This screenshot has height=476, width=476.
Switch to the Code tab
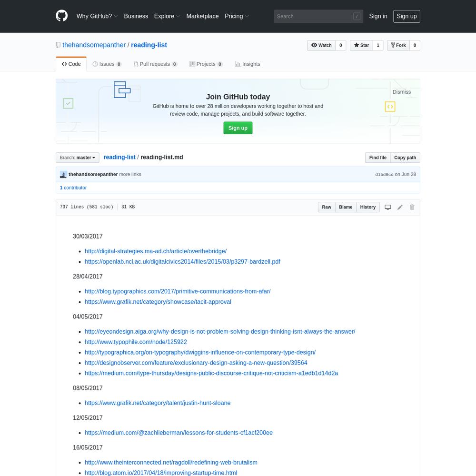[71, 64]
